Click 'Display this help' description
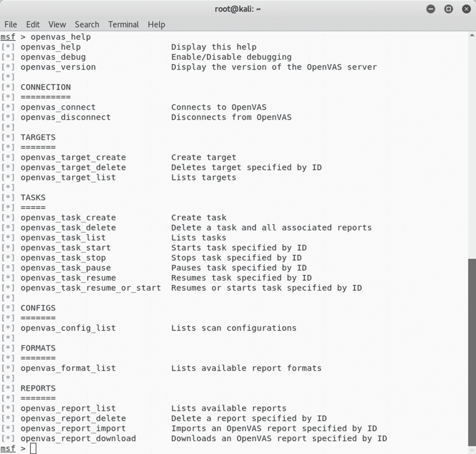The width and height of the screenshot is (476, 454). [x=214, y=47]
